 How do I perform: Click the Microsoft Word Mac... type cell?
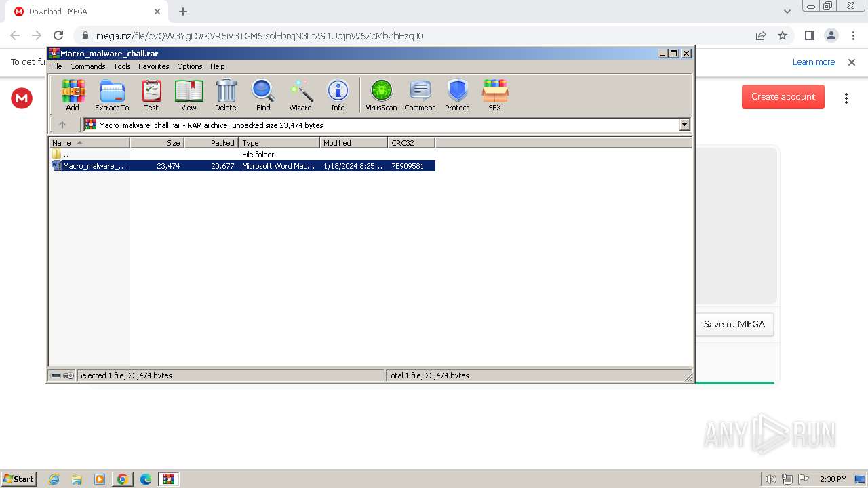(x=278, y=166)
